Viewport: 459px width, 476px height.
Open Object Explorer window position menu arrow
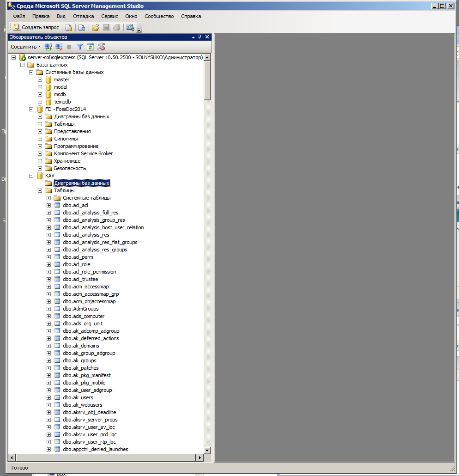193,37
